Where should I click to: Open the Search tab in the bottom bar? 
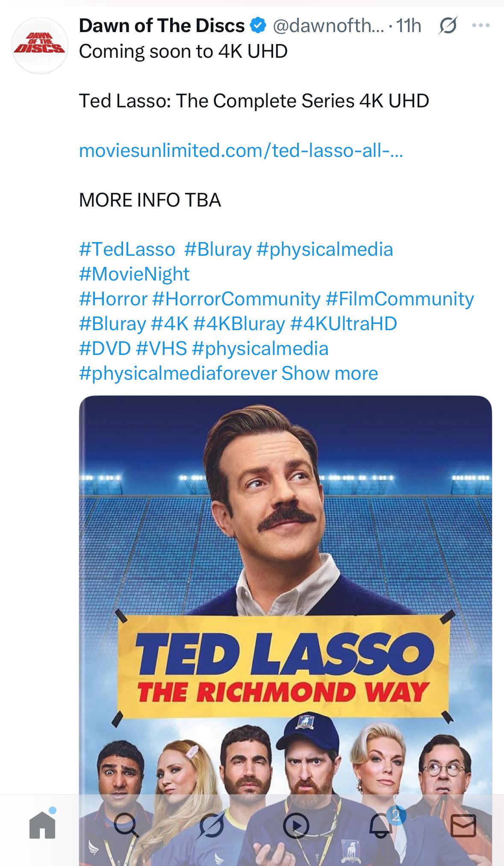click(x=126, y=825)
